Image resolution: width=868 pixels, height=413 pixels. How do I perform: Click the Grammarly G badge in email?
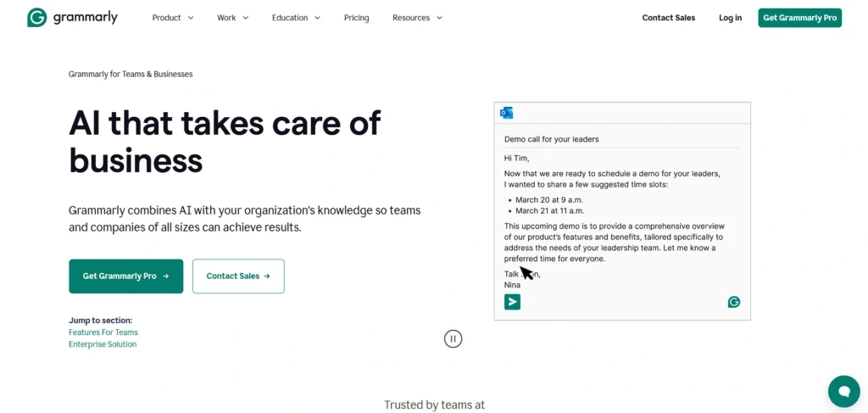[x=733, y=302]
